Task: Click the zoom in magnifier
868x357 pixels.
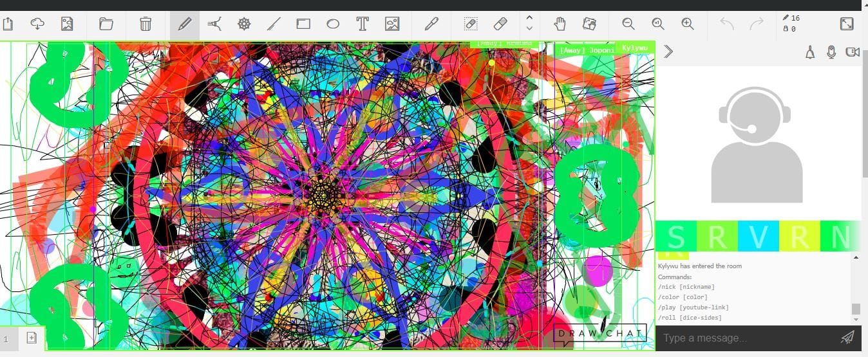Action: pos(688,24)
